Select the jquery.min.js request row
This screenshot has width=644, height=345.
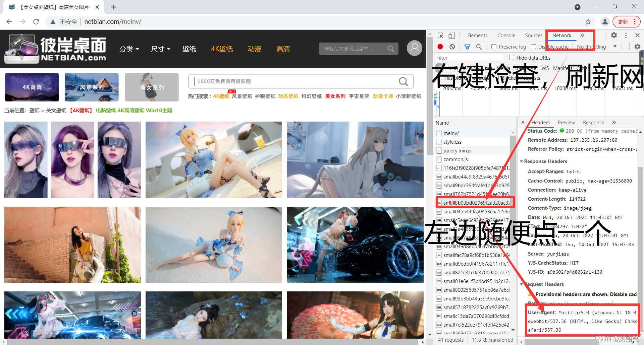472,151
